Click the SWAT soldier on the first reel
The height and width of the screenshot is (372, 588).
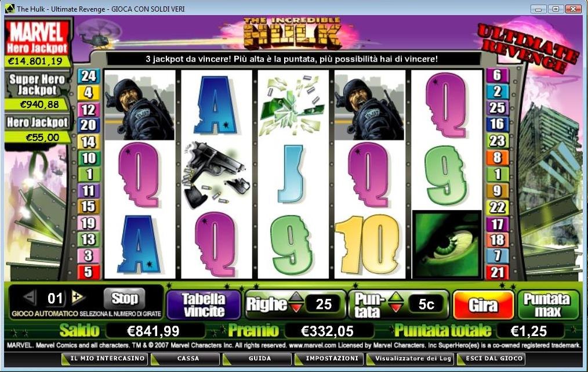click(140, 106)
